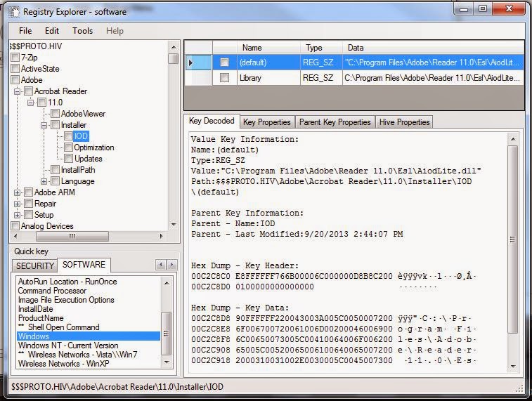
Task: Open the Help menu
Action: 115,31
